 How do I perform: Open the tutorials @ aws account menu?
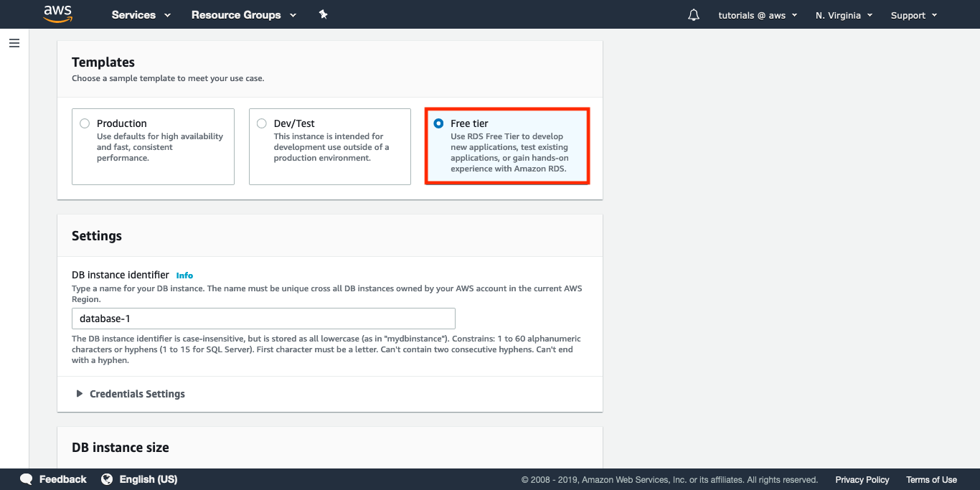coord(758,15)
